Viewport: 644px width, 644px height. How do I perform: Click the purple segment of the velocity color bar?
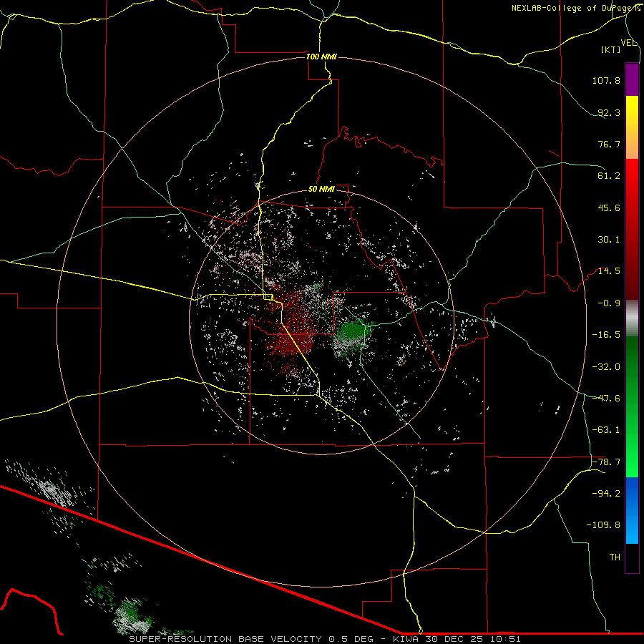632,79
